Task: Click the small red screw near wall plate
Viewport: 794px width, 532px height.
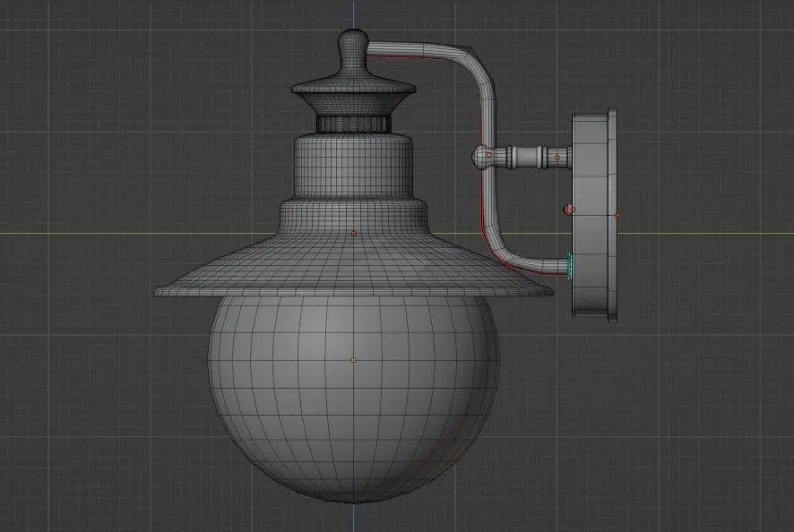Action: coord(570,209)
